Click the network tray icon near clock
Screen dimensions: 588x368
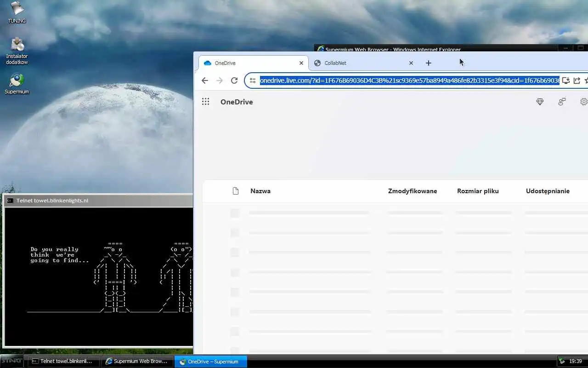[x=562, y=361]
